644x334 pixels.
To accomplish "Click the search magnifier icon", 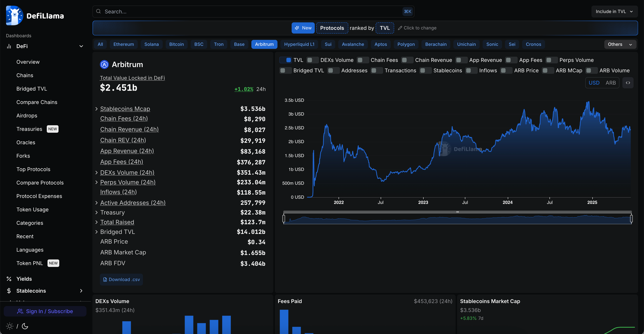I will coord(98,11).
